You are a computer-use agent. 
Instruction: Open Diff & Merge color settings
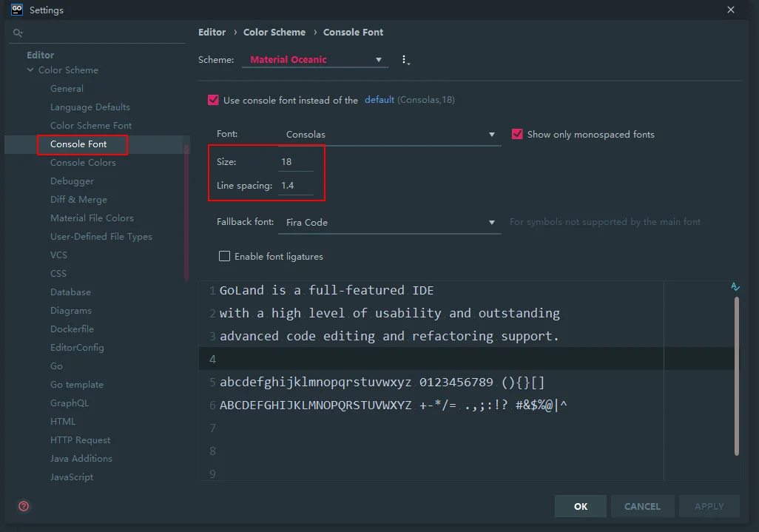tap(79, 200)
